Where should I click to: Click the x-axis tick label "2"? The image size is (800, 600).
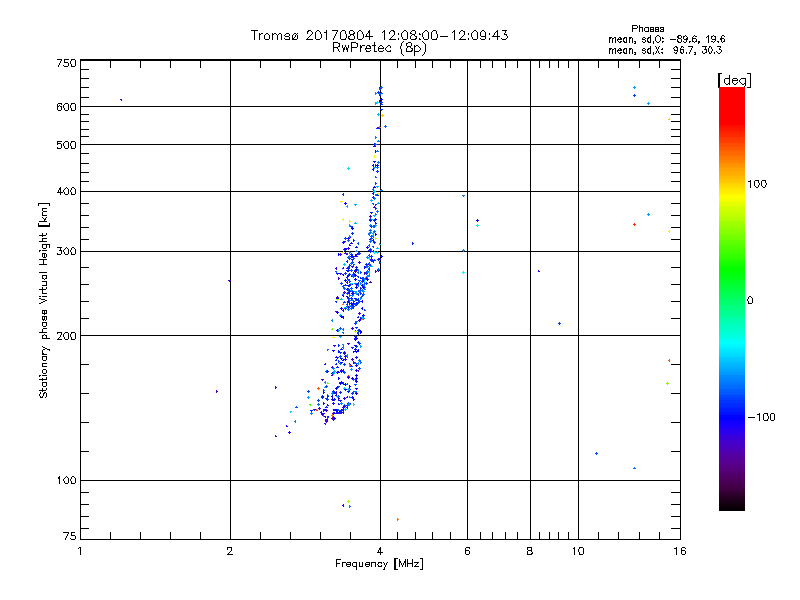(230, 551)
